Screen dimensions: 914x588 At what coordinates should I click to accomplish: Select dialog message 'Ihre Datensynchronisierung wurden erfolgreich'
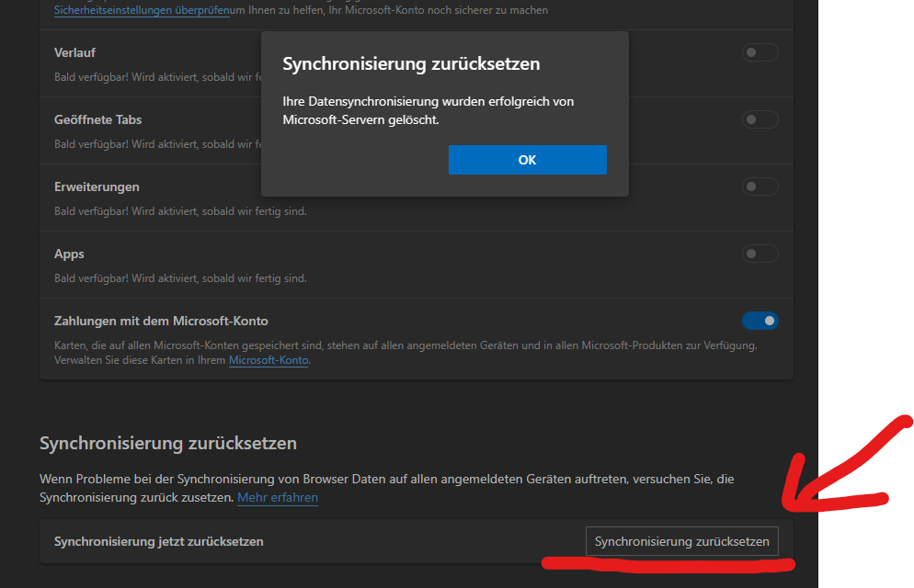tap(417, 101)
